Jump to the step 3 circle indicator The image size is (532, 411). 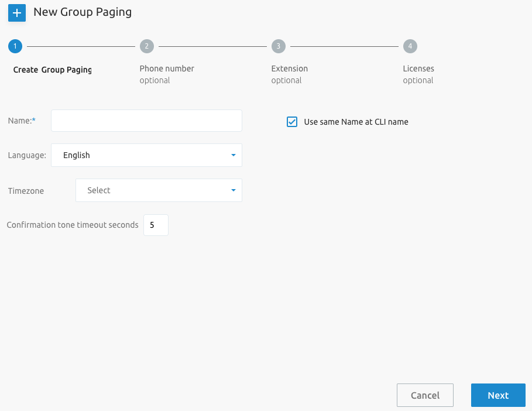click(278, 46)
